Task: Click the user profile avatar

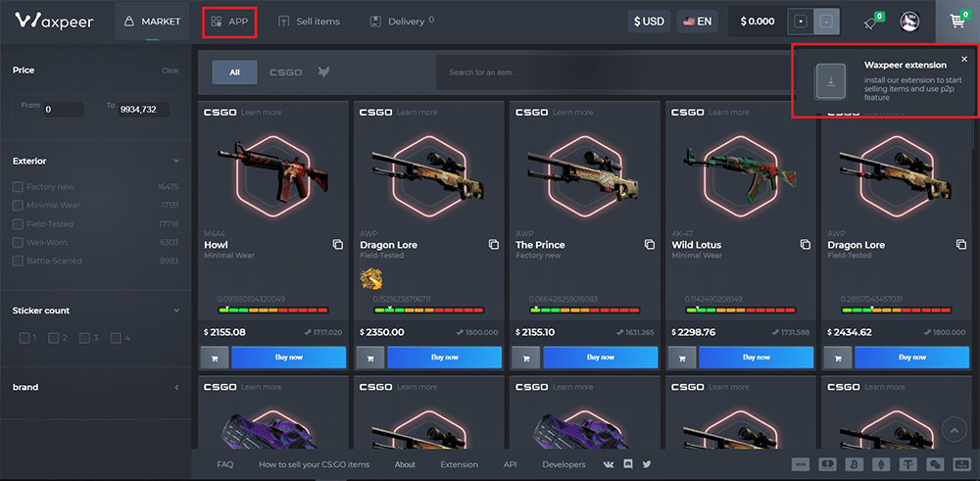Action: 909,22
